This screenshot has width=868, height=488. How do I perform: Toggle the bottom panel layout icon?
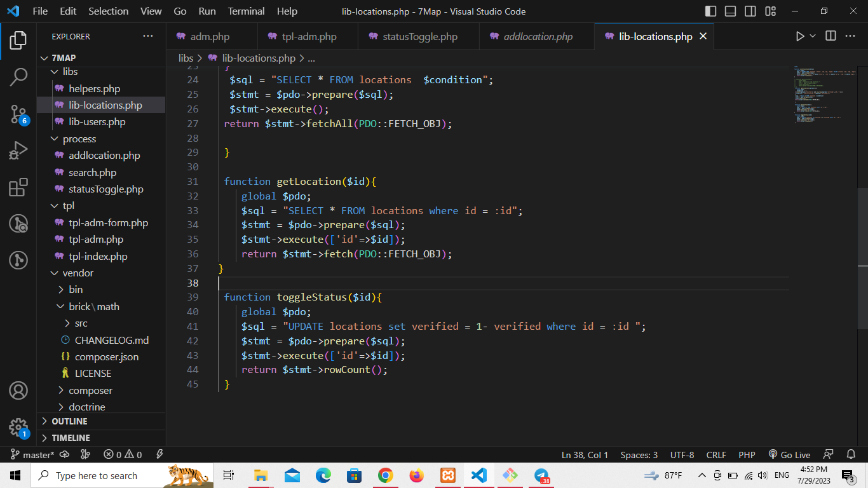pos(731,11)
